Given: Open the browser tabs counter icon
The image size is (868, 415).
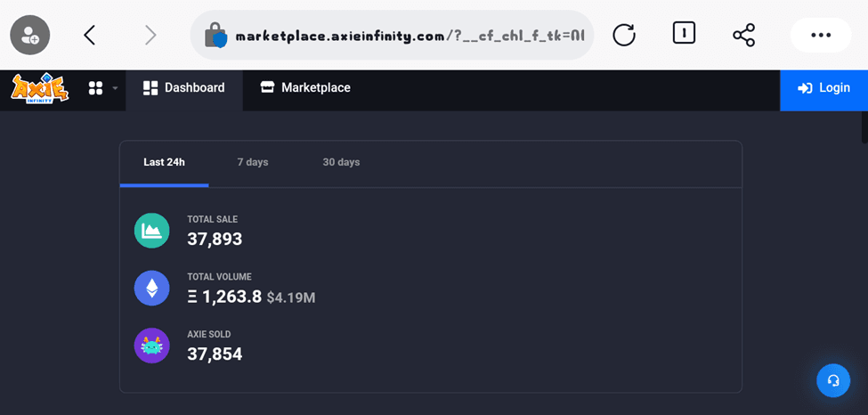Looking at the screenshot, I should point(685,33).
